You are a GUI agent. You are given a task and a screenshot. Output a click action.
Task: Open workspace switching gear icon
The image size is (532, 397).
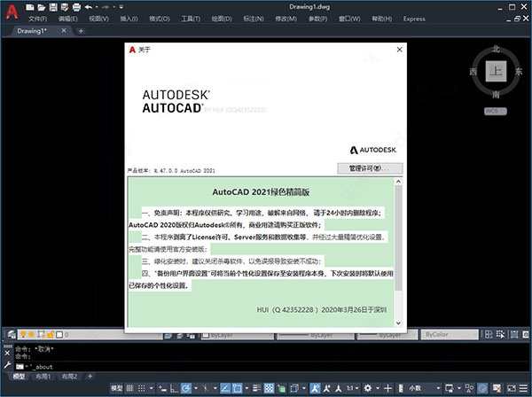click(367, 388)
